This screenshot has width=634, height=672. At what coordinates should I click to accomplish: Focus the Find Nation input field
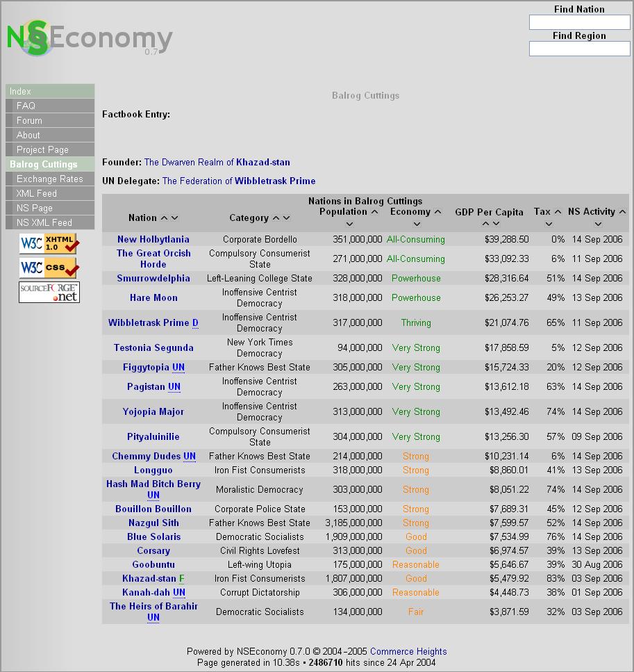pos(579,22)
